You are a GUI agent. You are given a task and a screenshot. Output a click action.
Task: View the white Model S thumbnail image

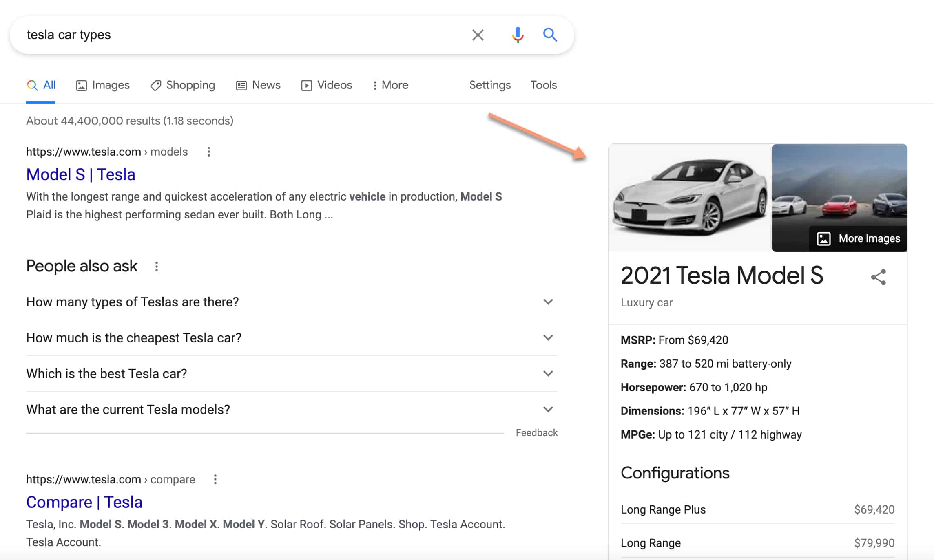click(x=690, y=198)
